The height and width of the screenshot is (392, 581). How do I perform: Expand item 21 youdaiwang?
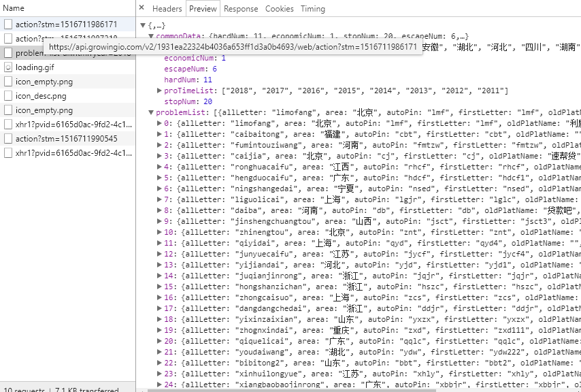pos(159,352)
